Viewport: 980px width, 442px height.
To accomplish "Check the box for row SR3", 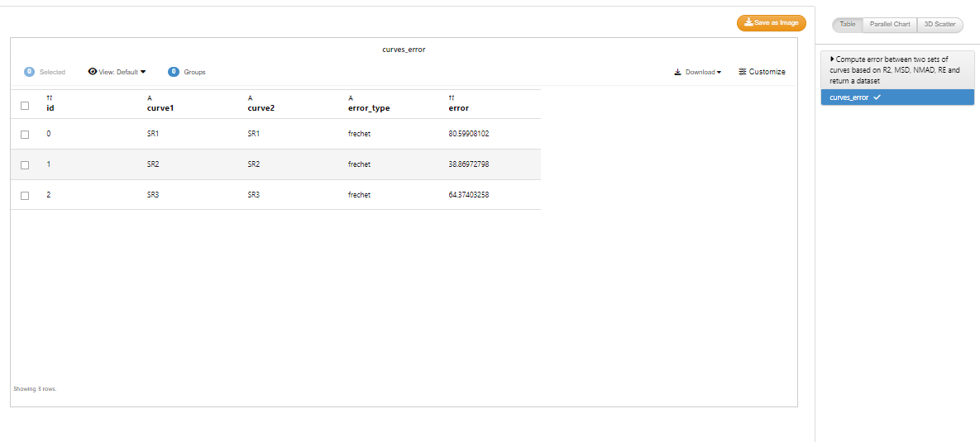I will (x=25, y=196).
